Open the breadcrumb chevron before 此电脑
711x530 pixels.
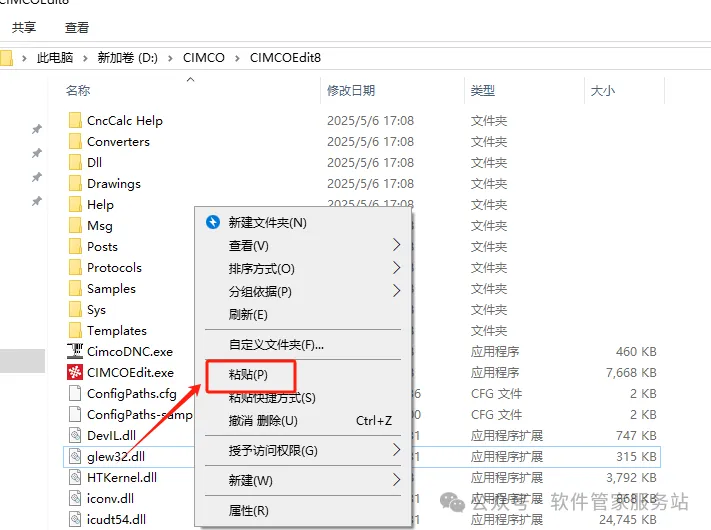(x=24, y=58)
